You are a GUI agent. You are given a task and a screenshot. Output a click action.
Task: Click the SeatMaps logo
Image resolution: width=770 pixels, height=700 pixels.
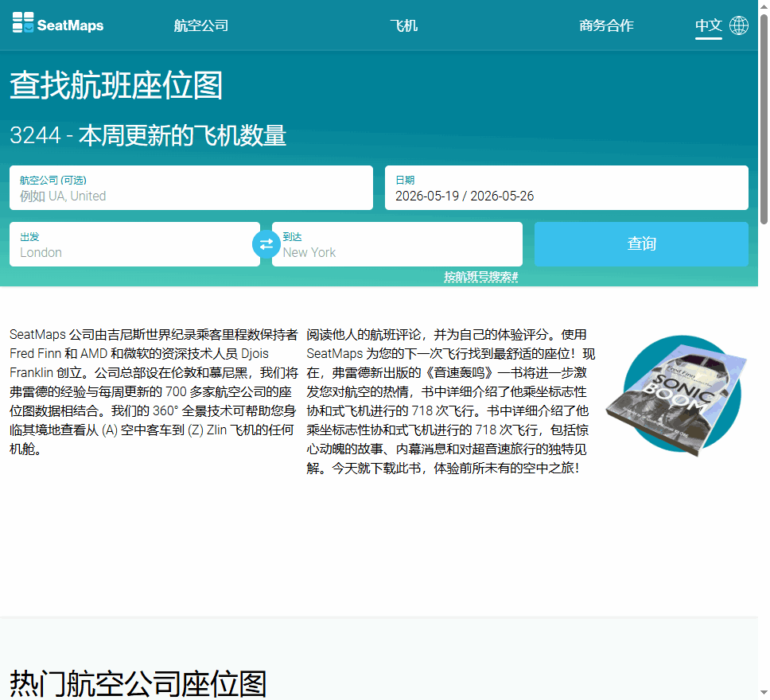tap(58, 23)
